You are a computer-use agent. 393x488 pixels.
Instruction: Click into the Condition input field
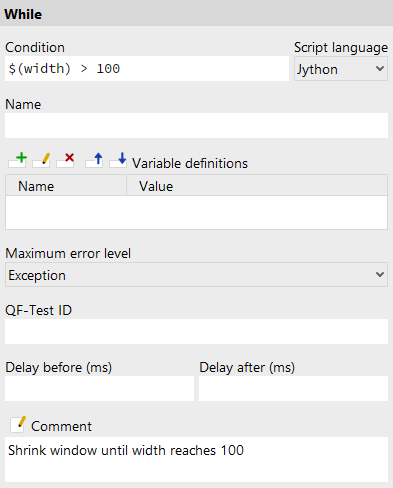[147, 68]
